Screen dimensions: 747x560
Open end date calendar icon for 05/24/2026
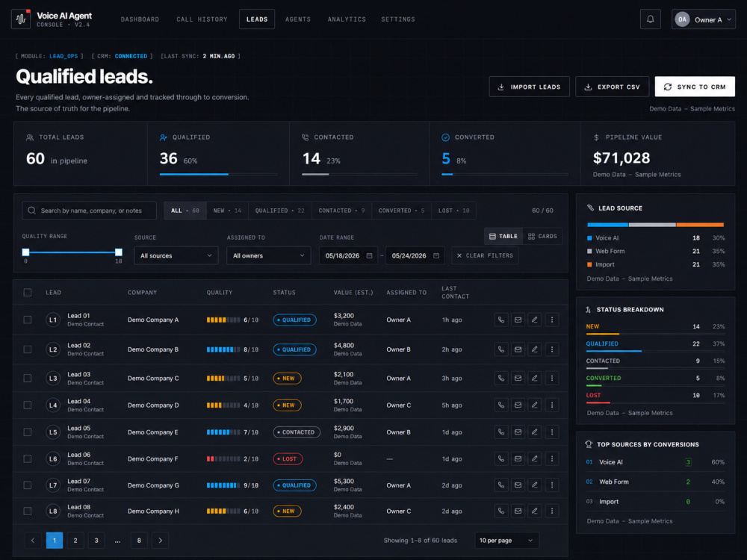pyautogui.click(x=436, y=255)
